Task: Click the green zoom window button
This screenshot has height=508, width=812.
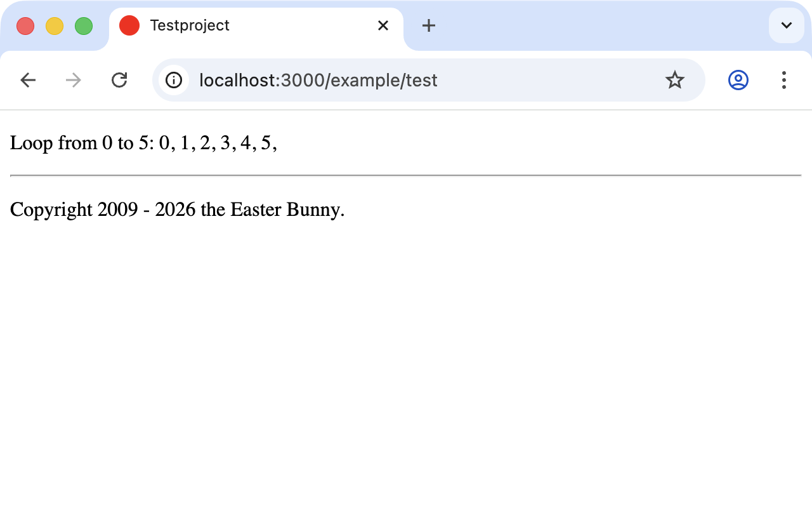Action: [x=82, y=25]
